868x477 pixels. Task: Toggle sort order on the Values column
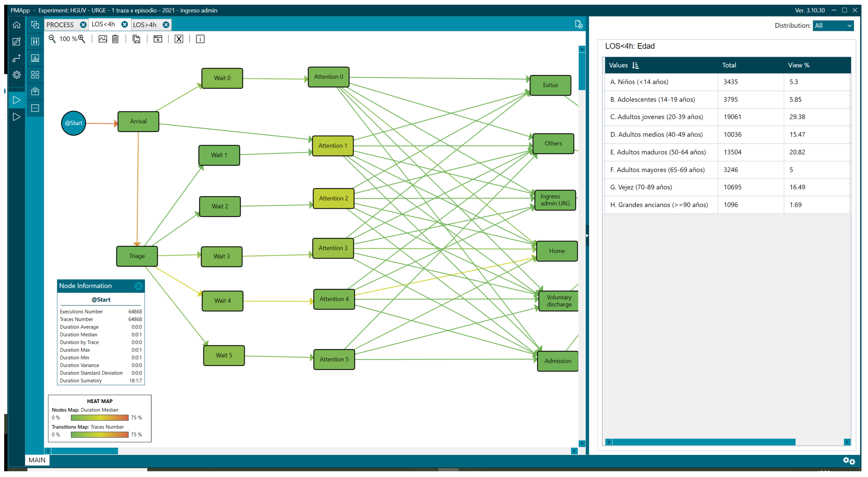coord(636,65)
